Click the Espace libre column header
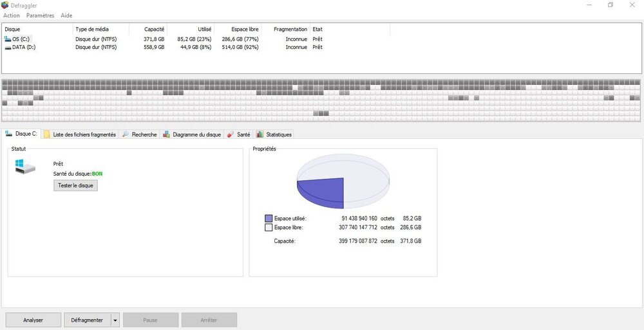 (x=238, y=29)
